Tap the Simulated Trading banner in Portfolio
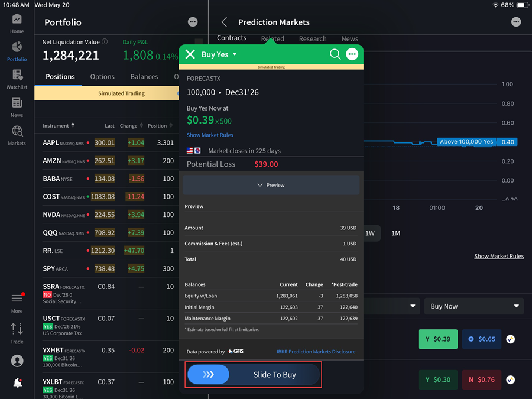Image resolution: width=532 pixels, height=399 pixels. pyautogui.click(x=106, y=93)
